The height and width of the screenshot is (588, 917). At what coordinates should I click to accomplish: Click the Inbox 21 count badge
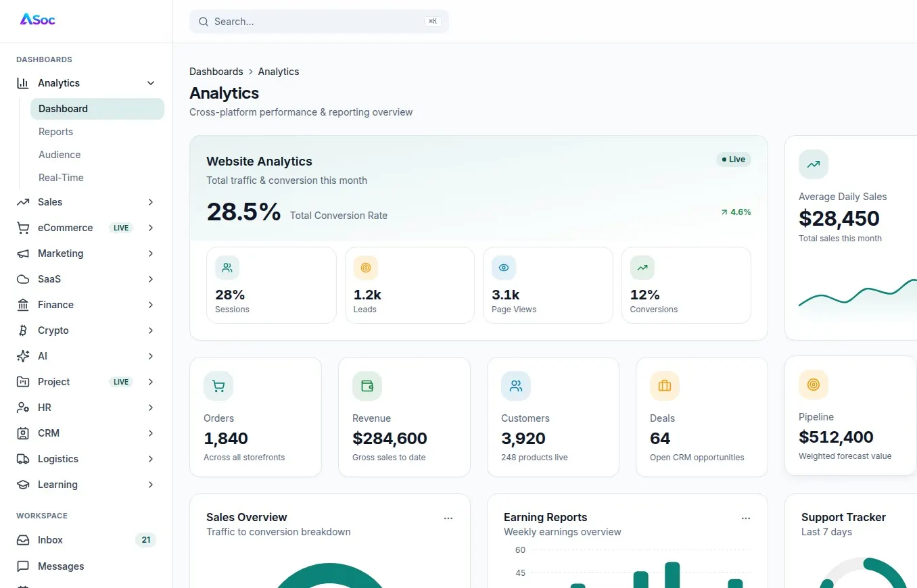click(145, 540)
